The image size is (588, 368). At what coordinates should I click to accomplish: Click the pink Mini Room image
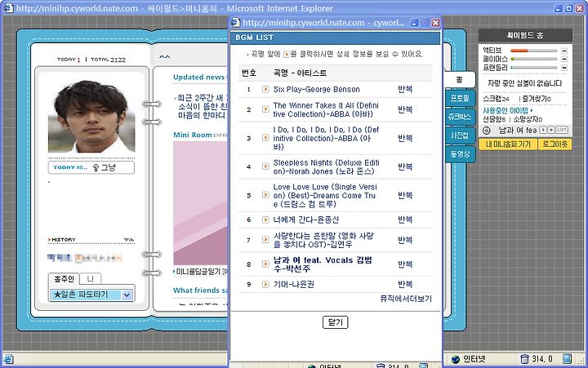point(201,203)
